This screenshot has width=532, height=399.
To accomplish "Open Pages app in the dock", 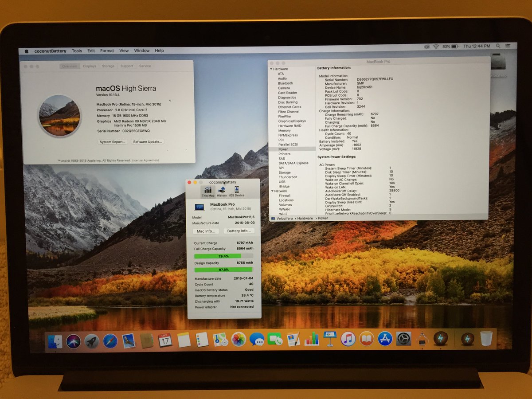I will tap(293, 340).
